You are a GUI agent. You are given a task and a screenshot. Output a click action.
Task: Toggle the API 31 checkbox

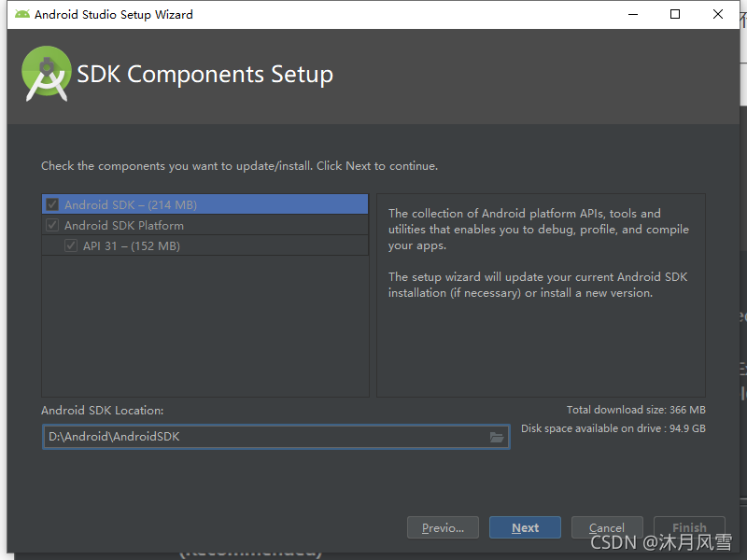[x=71, y=245]
